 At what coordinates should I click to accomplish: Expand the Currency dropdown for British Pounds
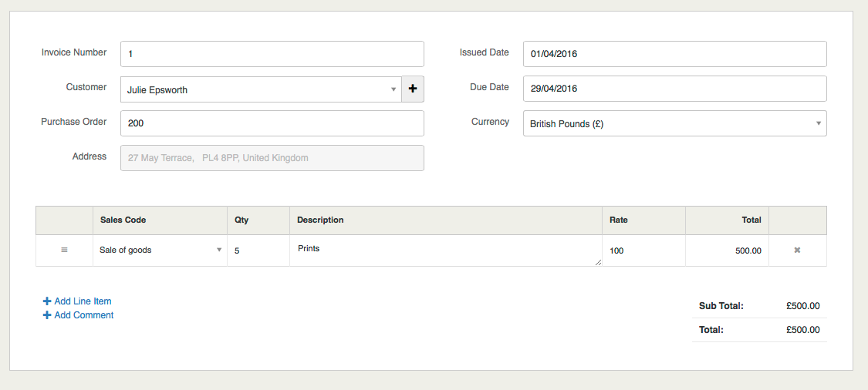[x=674, y=123]
